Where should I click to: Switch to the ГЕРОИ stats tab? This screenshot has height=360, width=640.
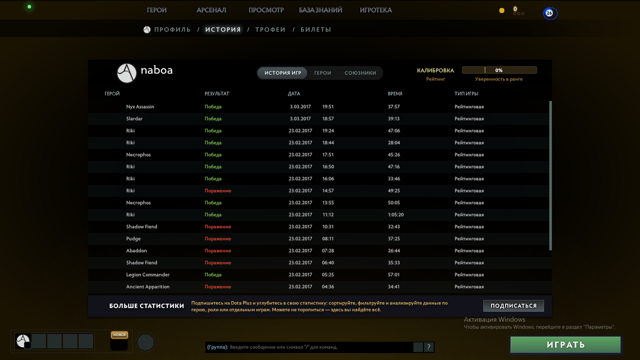coord(322,73)
